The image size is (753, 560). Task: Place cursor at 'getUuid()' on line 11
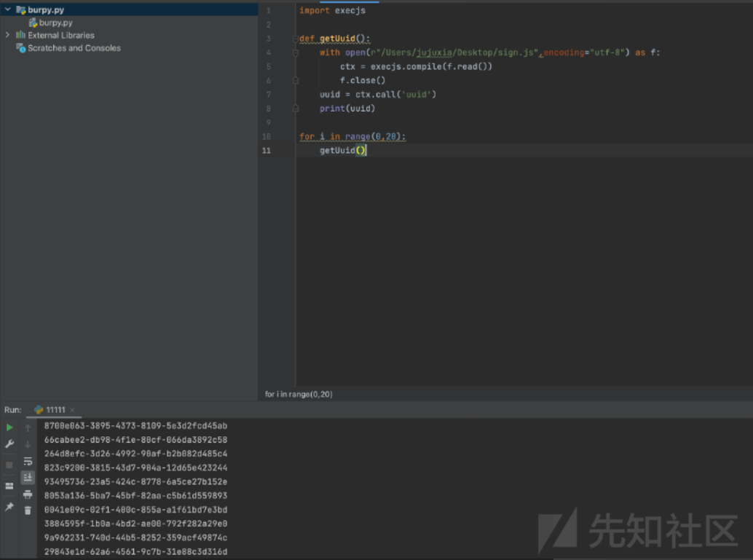(x=342, y=150)
